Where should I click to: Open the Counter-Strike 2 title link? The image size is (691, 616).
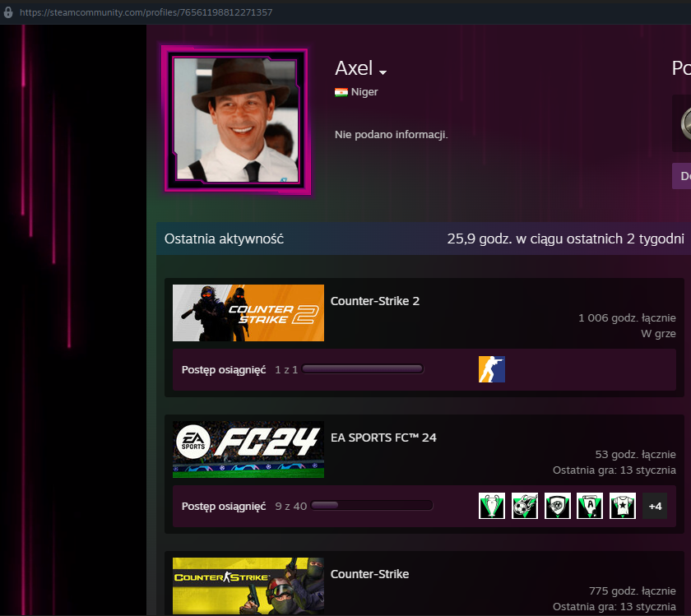[x=375, y=301]
